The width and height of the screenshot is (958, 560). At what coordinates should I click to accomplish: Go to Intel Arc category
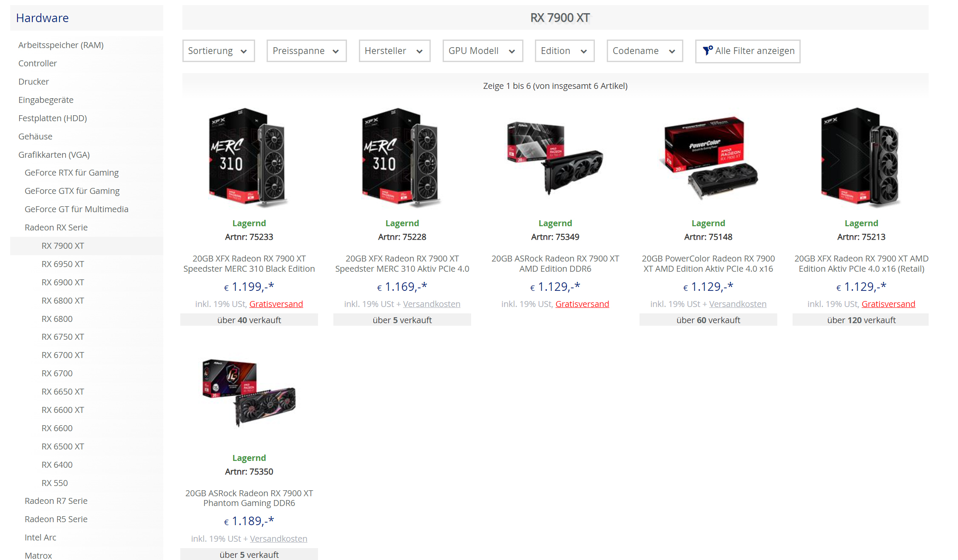[40, 537]
